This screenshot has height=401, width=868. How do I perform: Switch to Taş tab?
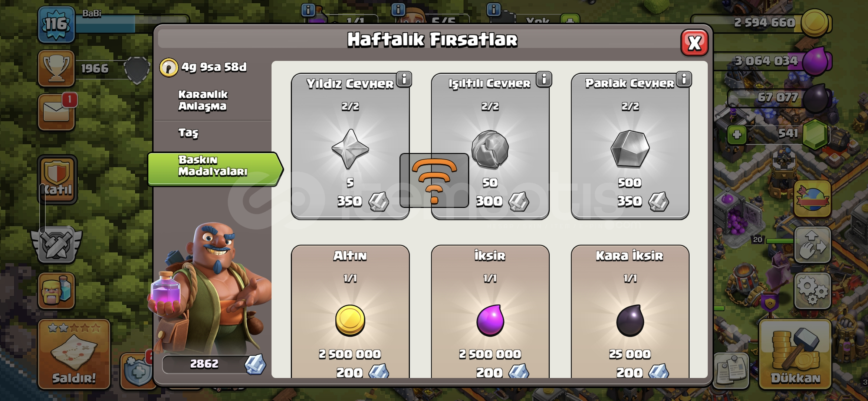point(188,133)
